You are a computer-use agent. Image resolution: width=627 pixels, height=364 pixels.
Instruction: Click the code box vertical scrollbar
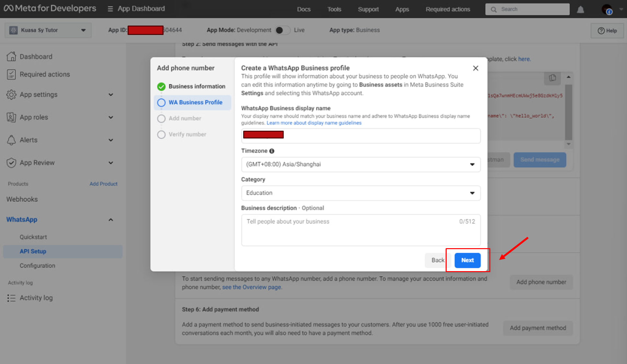568,112
